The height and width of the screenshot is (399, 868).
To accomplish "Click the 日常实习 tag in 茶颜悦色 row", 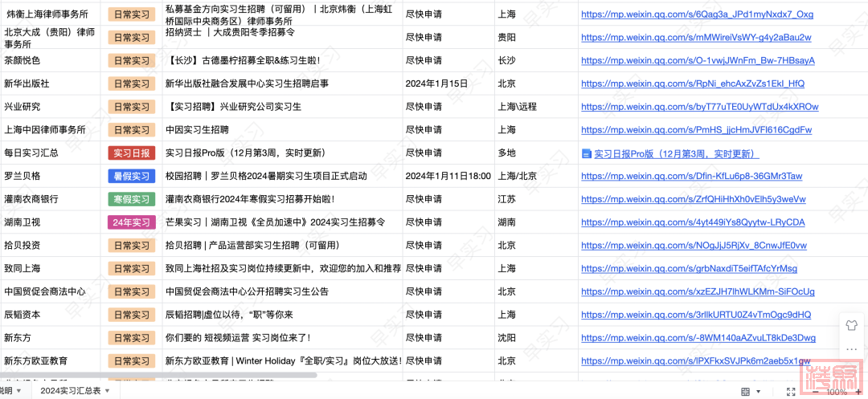I will [131, 61].
